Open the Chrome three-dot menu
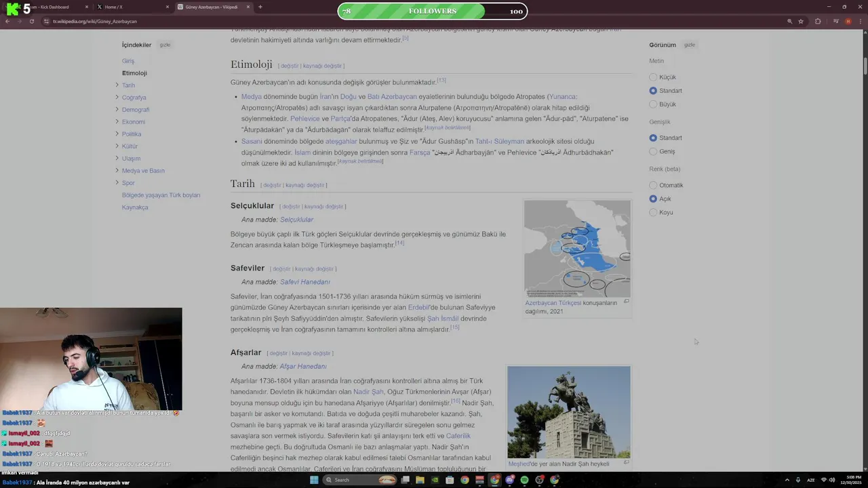This screenshot has width=868, height=488. pos(860,21)
